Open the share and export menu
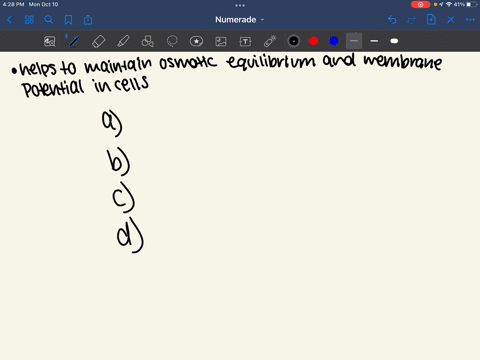 pyautogui.click(x=88, y=20)
